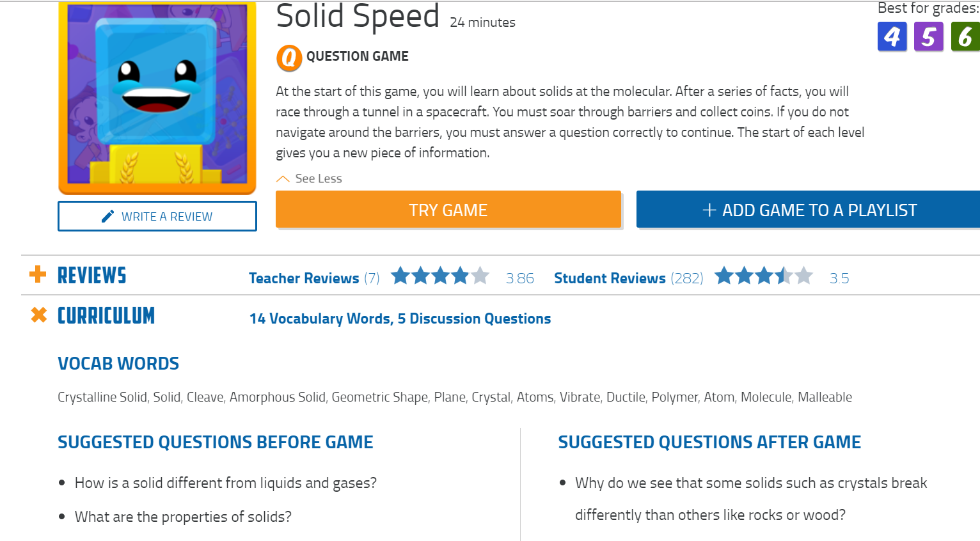The width and height of the screenshot is (980, 541).
Task: Open the Reviews section heading
Action: click(x=92, y=276)
